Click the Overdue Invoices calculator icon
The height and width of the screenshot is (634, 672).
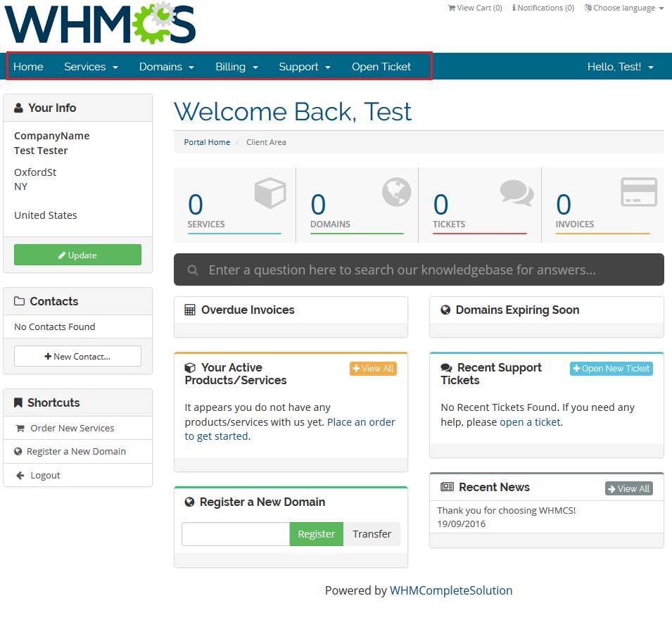point(190,310)
